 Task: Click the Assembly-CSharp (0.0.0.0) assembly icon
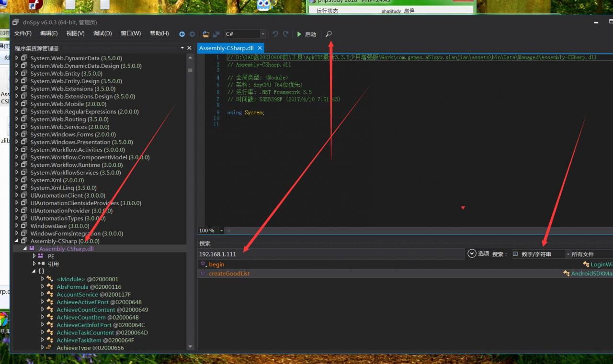24,241
